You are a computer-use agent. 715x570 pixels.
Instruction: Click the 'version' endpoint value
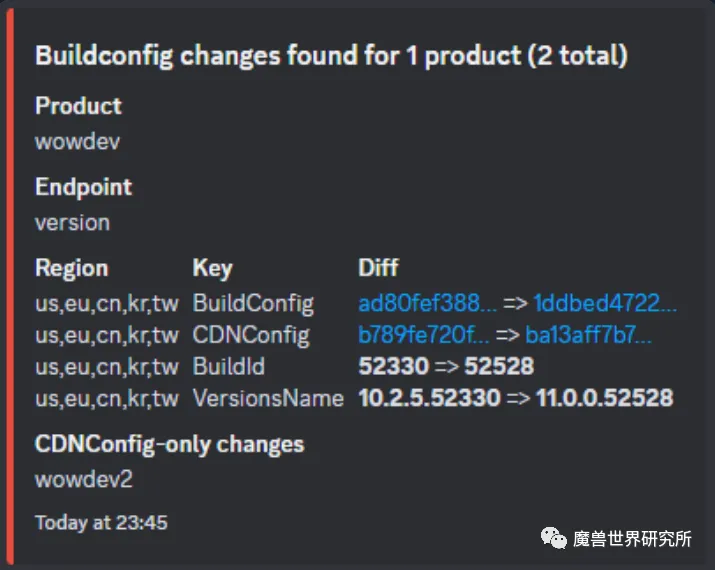click(72, 221)
